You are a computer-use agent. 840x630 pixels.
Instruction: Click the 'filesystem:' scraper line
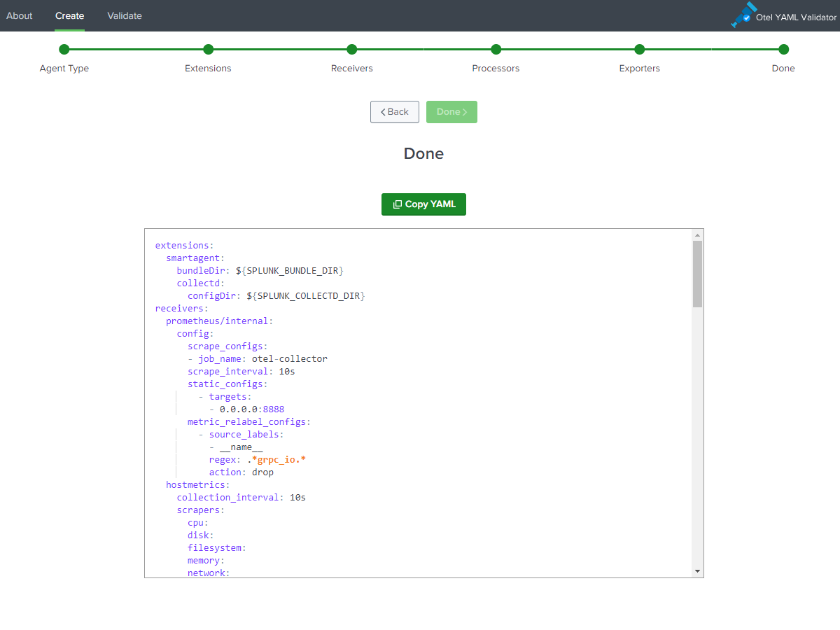click(x=217, y=548)
